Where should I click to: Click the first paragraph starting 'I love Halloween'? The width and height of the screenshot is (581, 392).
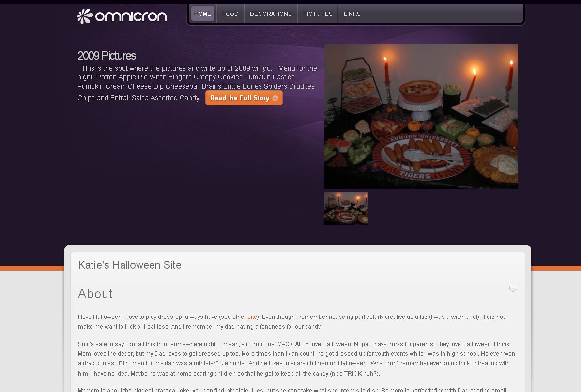coord(291,322)
